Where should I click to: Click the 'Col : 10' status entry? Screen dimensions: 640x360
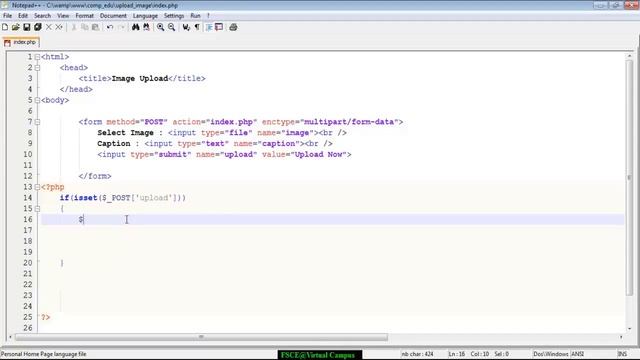pyautogui.click(x=480, y=354)
